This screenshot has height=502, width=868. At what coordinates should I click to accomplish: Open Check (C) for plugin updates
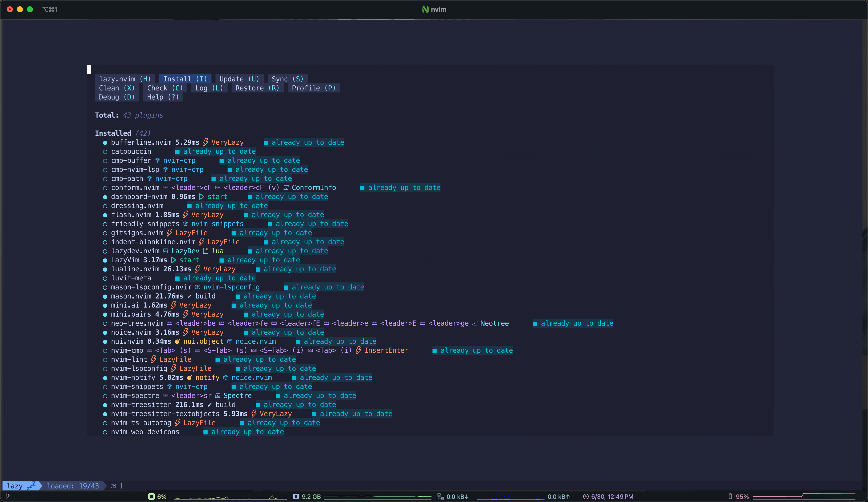(x=165, y=88)
